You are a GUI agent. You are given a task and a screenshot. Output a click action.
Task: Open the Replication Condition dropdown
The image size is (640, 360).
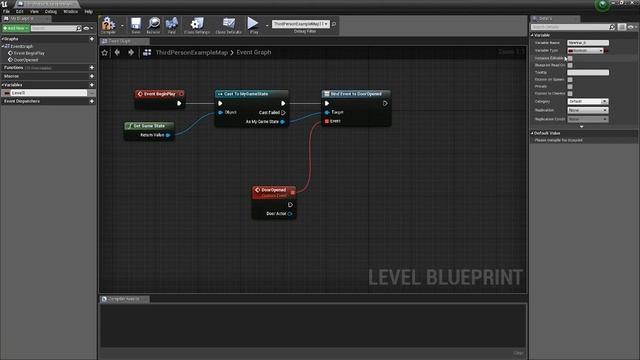588,119
